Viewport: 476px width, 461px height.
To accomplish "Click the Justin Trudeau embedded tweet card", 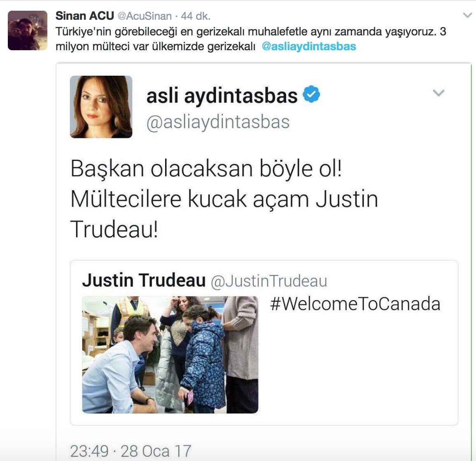I will click(x=264, y=342).
